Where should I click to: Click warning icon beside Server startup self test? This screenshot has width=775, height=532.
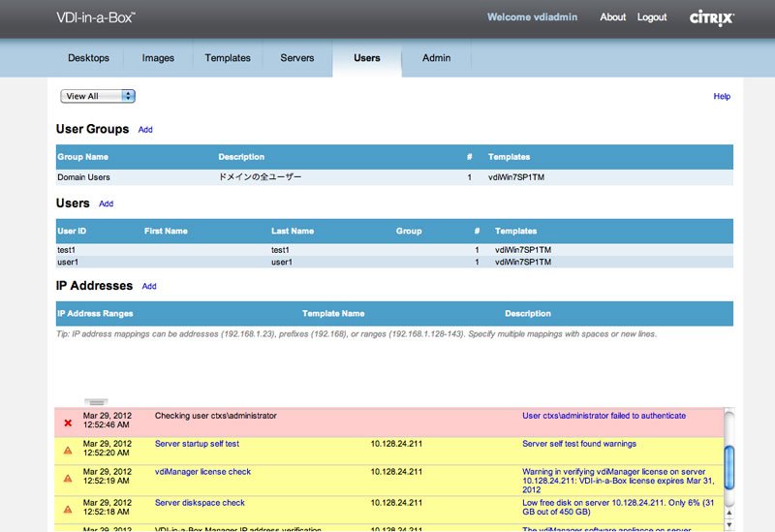(68, 451)
